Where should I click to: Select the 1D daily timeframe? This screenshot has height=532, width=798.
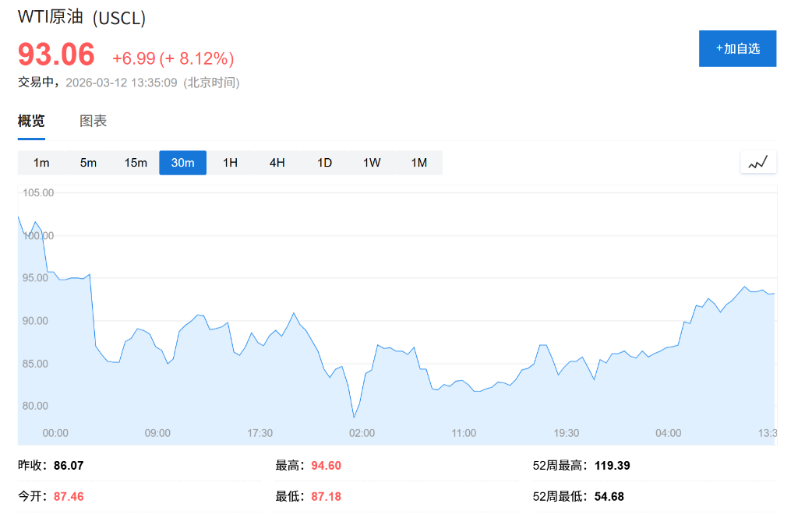(x=323, y=163)
